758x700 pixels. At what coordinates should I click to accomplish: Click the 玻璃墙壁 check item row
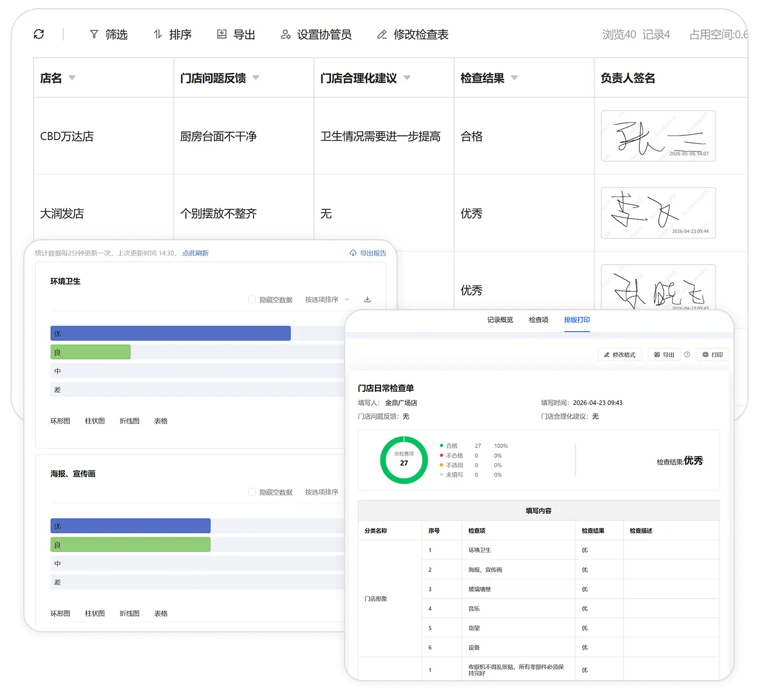[570, 589]
